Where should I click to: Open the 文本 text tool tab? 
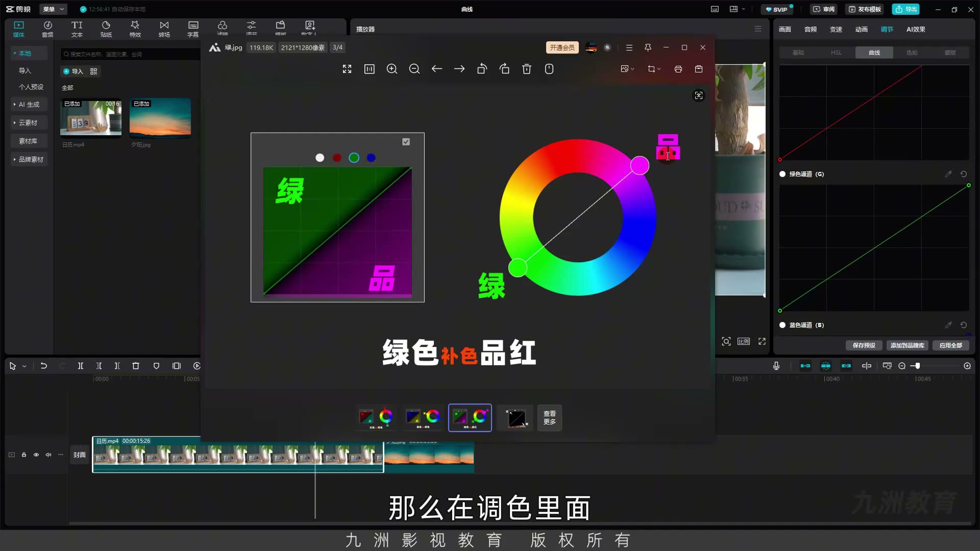click(77, 29)
